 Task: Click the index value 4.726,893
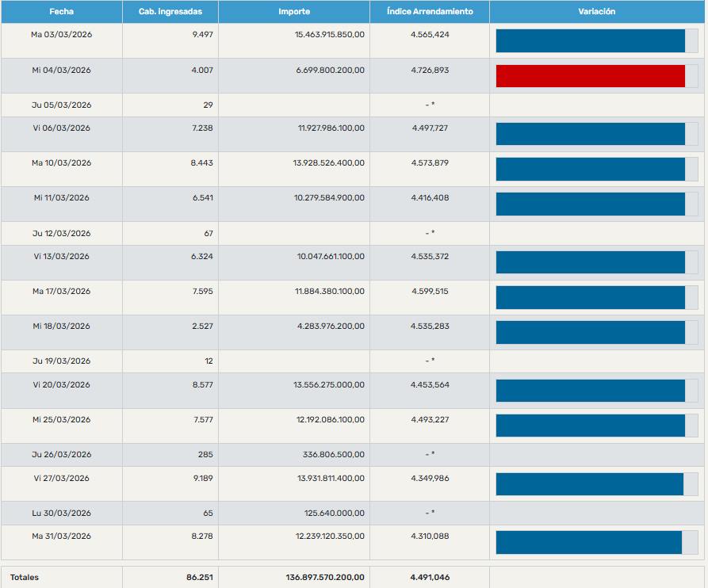(x=430, y=71)
